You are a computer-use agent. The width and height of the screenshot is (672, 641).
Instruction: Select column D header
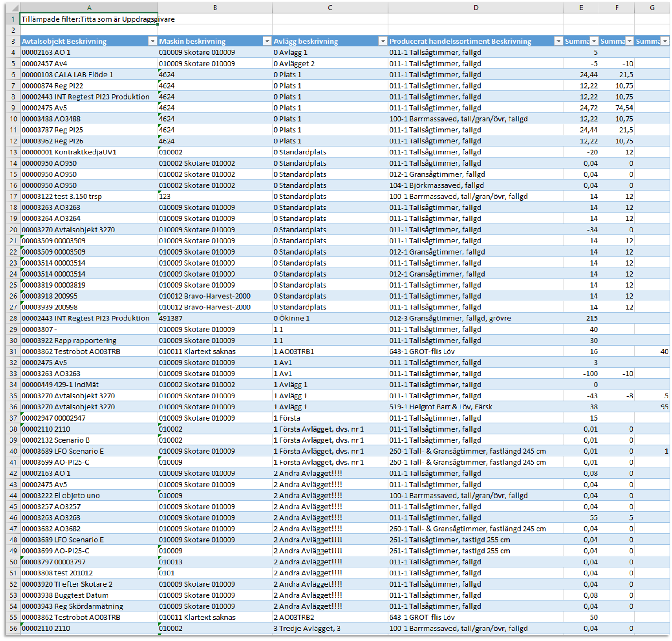(476, 8)
